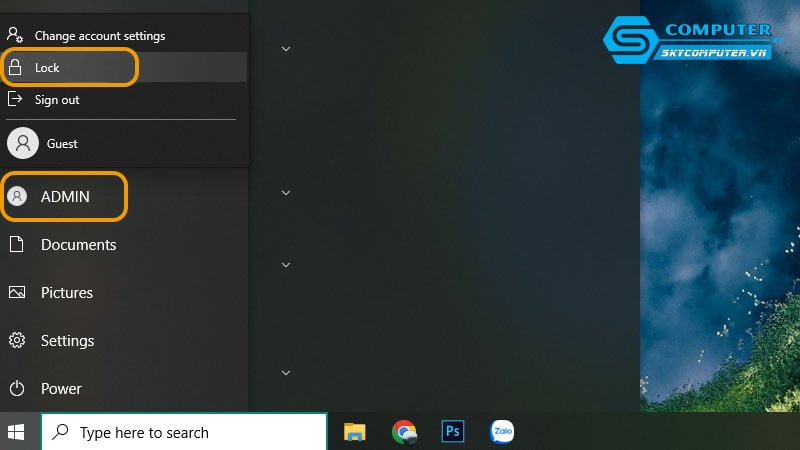
Task: Click the account settings person-gear icon
Action: [15, 35]
